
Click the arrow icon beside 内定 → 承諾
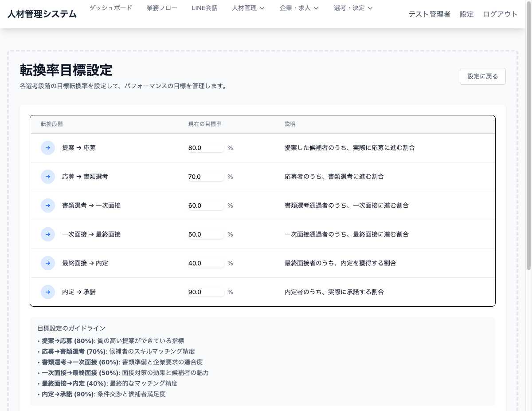tap(47, 292)
